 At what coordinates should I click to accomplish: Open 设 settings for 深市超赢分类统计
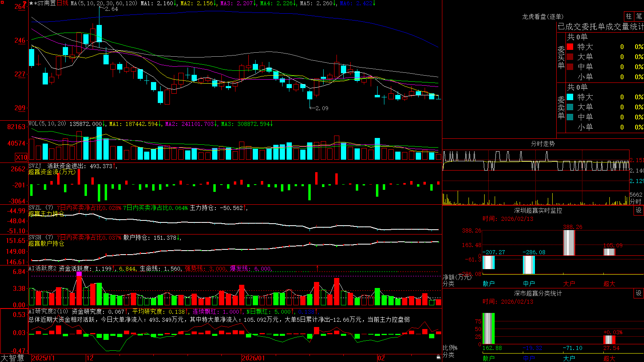[x=639, y=293]
